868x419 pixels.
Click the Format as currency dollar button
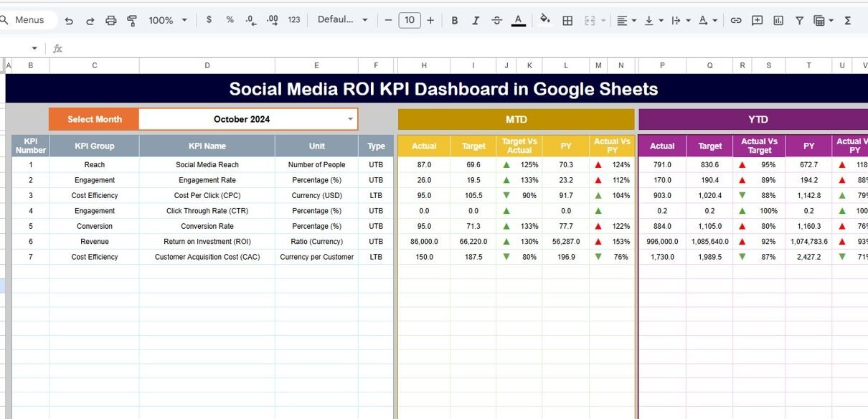tap(209, 20)
